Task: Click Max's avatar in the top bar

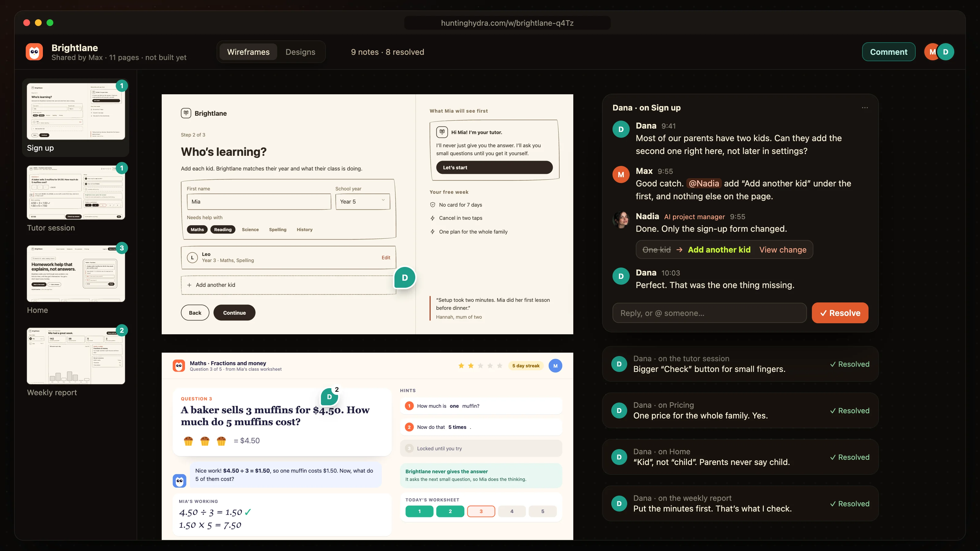Action: tap(931, 52)
